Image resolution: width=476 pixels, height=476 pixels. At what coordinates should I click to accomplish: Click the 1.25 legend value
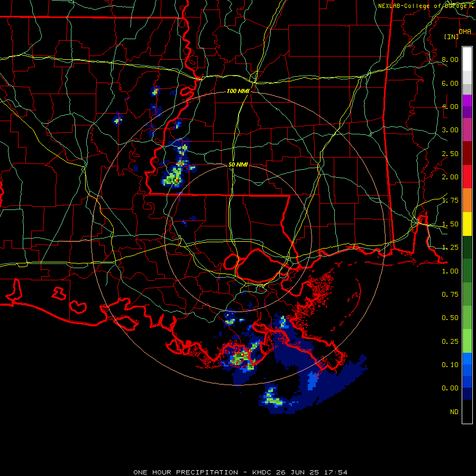[x=450, y=248]
